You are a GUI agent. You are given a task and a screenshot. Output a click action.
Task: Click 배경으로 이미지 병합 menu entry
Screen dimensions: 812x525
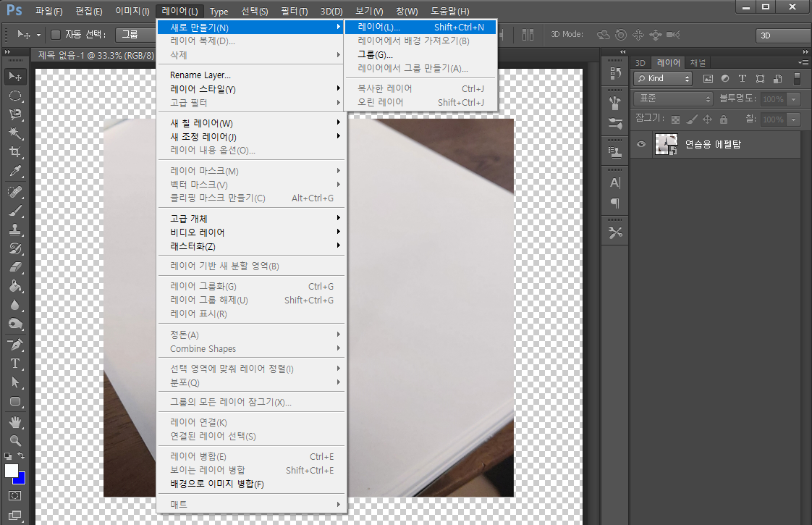(251, 484)
